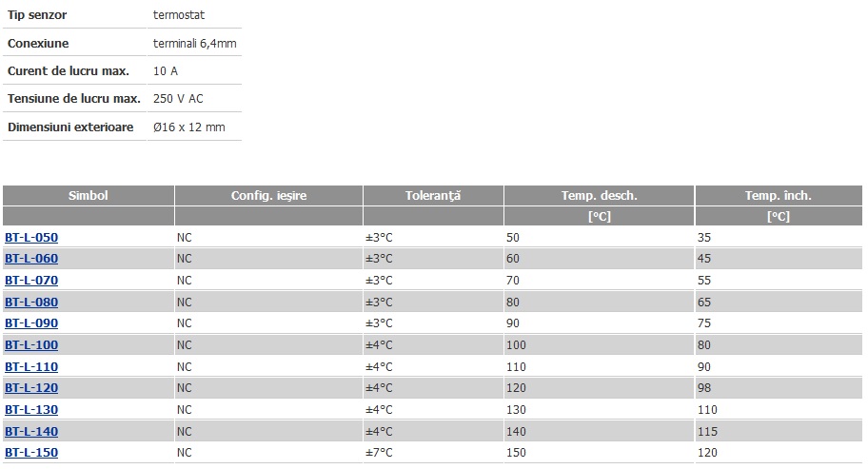
Task: Select the terminali 6,4mm connection value
Action: (195, 43)
